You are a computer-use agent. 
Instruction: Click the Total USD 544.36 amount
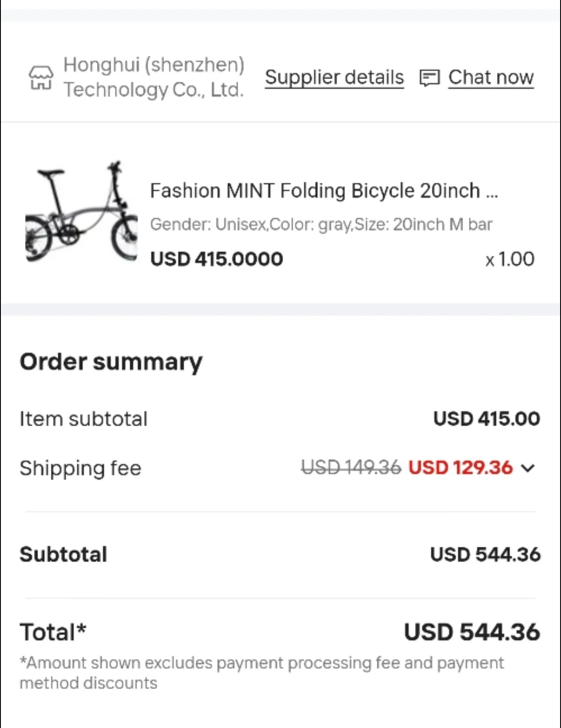point(472,632)
